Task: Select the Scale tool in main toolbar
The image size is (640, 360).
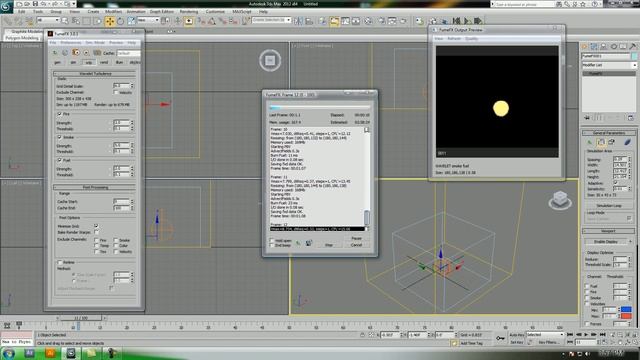Action: [131, 21]
